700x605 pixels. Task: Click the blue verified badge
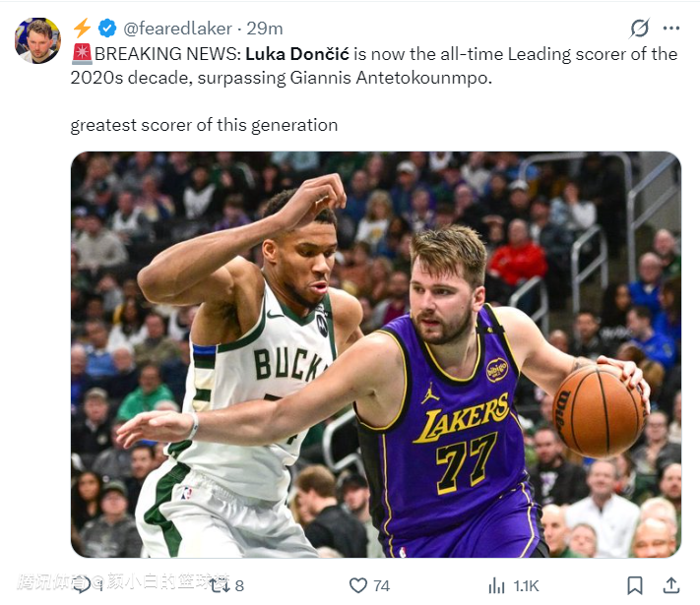pyautogui.click(x=108, y=29)
